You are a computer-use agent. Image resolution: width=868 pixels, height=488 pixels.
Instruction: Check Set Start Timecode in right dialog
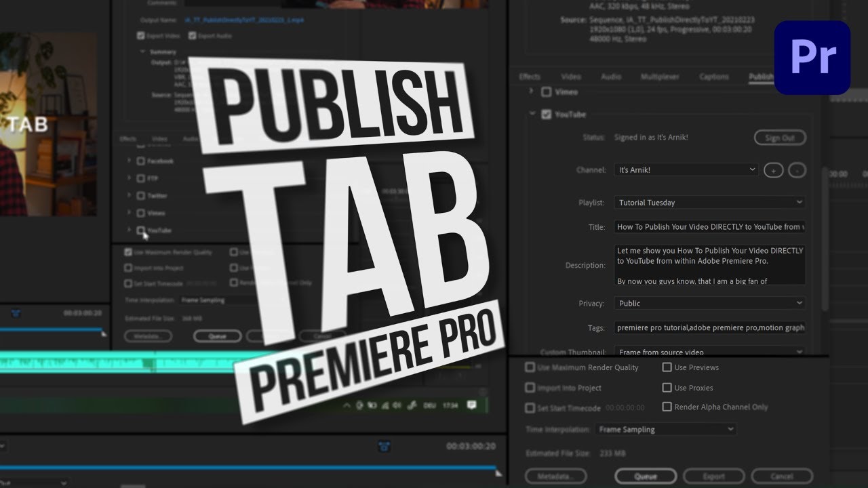click(530, 408)
